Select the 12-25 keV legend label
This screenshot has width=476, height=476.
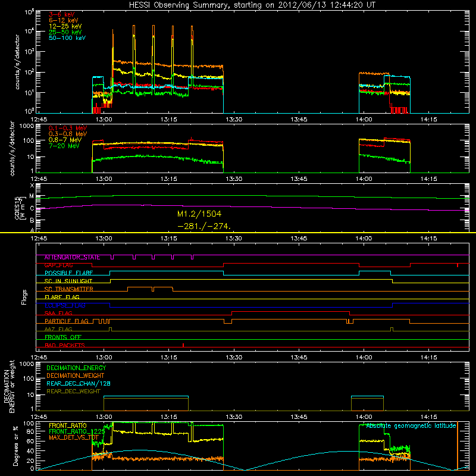[x=65, y=26]
